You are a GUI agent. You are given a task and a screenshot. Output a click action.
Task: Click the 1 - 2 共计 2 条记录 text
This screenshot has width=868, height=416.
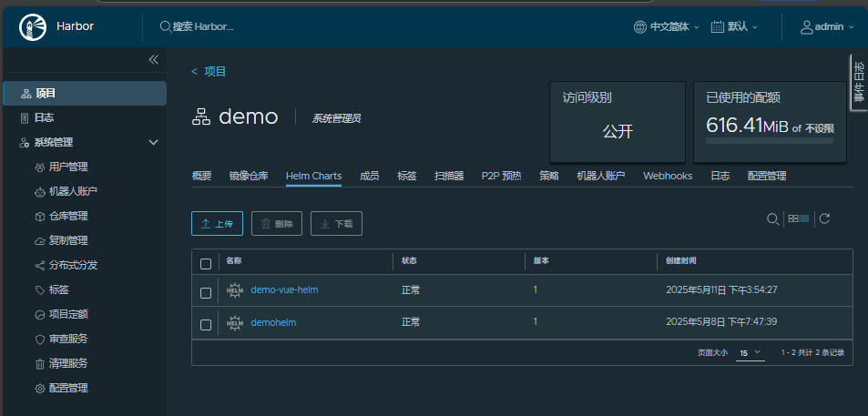point(812,352)
